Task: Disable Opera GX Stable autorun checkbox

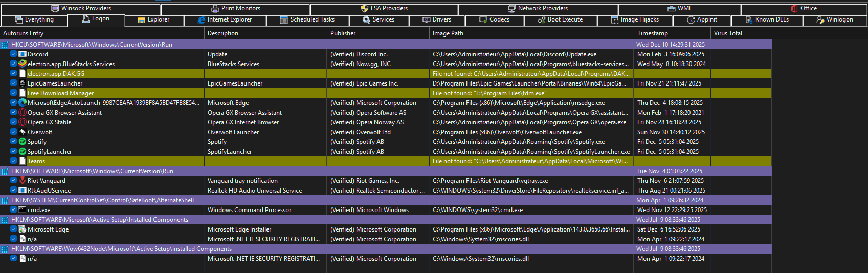Action: (x=14, y=122)
